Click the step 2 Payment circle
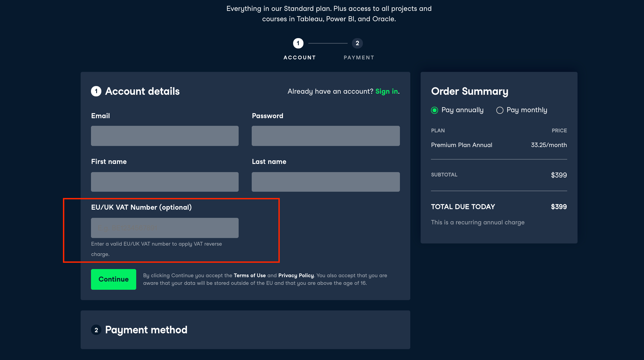 pos(357,43)
